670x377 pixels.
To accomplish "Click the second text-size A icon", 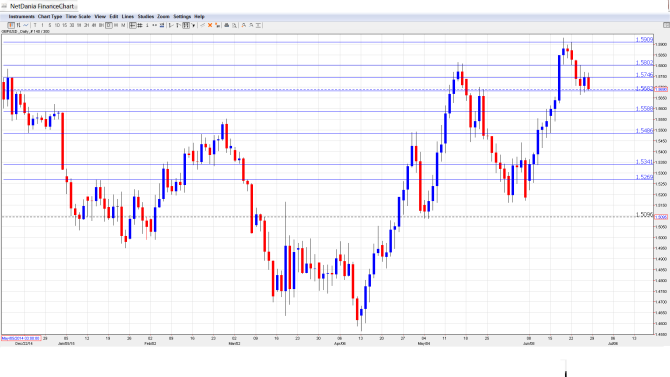I will tap(251, 26).
